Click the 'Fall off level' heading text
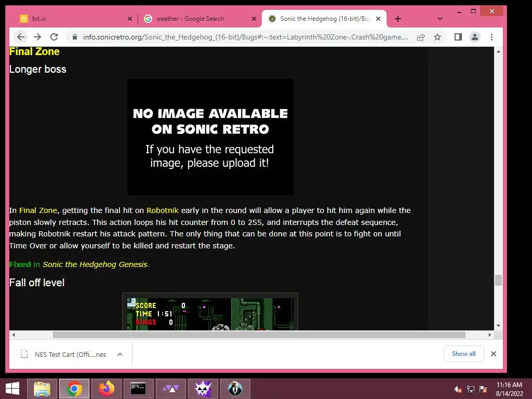The width and height of the screenshot is (532, 399). (37, 283)
